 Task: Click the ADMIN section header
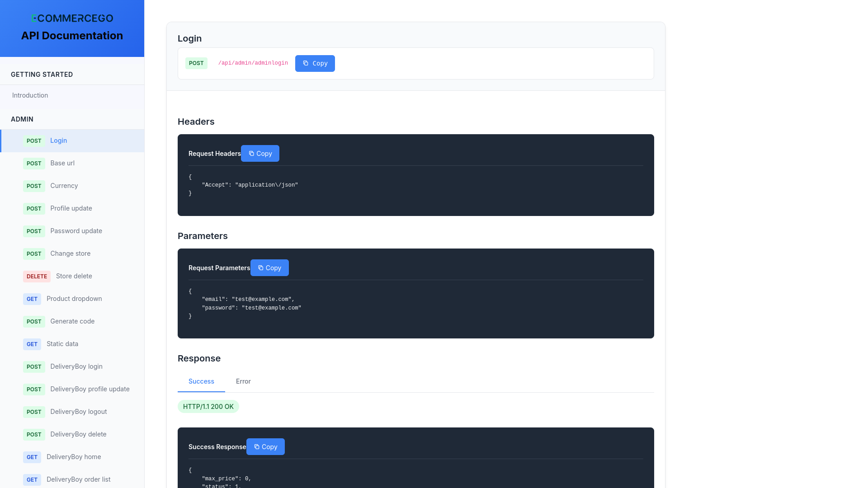[x=22, y=119]
